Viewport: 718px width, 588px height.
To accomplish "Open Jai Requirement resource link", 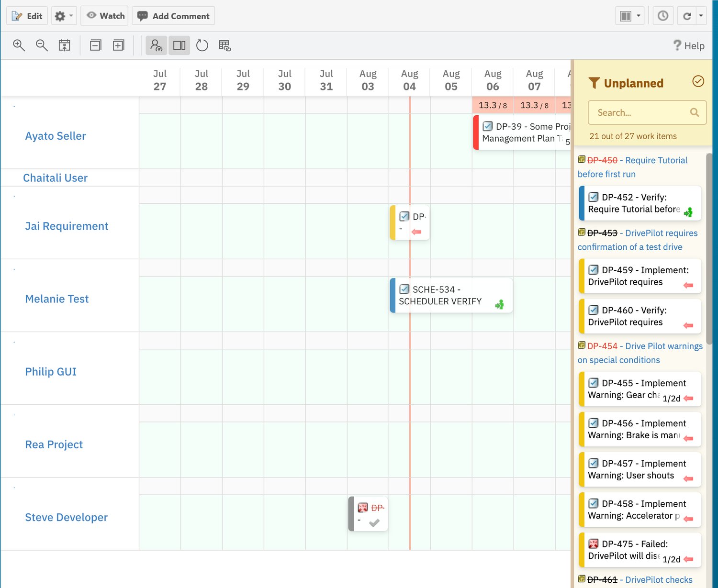I will (x=67, y=226).
